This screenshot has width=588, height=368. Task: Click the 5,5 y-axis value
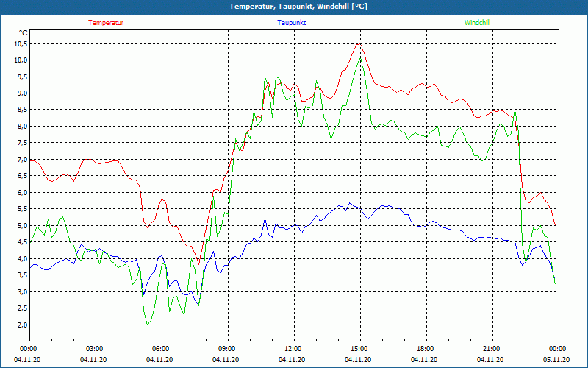point(23,209)
